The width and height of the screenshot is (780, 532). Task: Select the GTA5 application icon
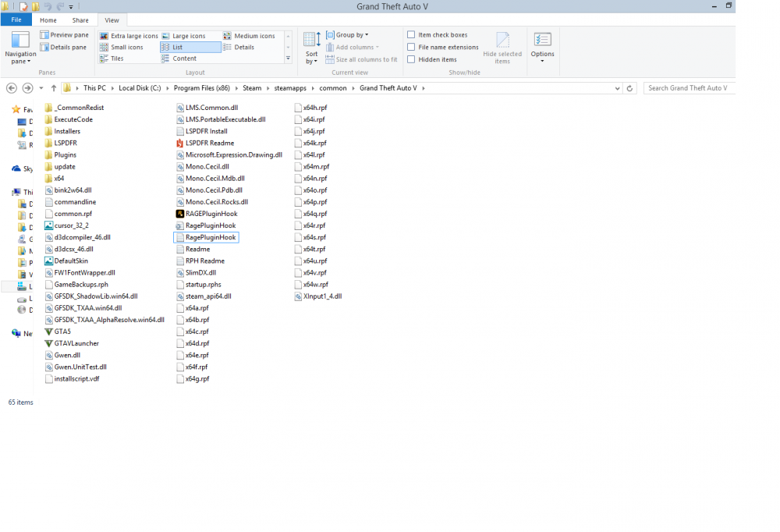point(50,331)
